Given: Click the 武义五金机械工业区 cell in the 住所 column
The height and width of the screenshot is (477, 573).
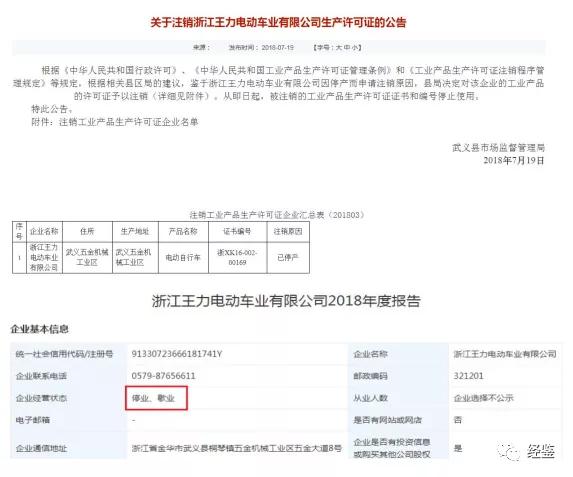Looking at the screenshot, I should pyautogui.click(x=87, y=258).
